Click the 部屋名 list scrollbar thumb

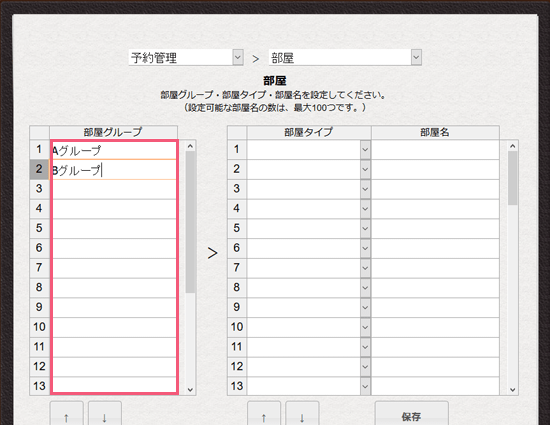point(512,178)
